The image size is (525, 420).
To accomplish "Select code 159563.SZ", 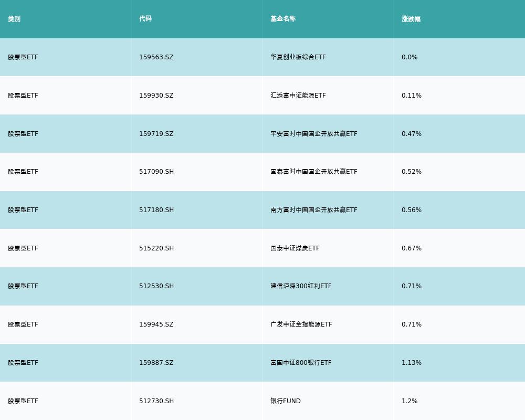I will tap(156, 57).
